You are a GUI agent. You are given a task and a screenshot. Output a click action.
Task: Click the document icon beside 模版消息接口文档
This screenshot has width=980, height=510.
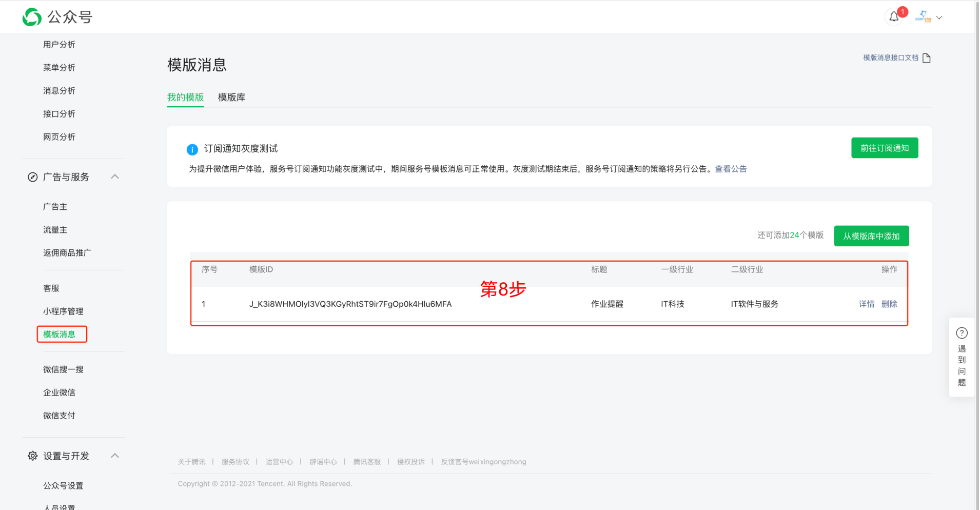click(927, 57)
